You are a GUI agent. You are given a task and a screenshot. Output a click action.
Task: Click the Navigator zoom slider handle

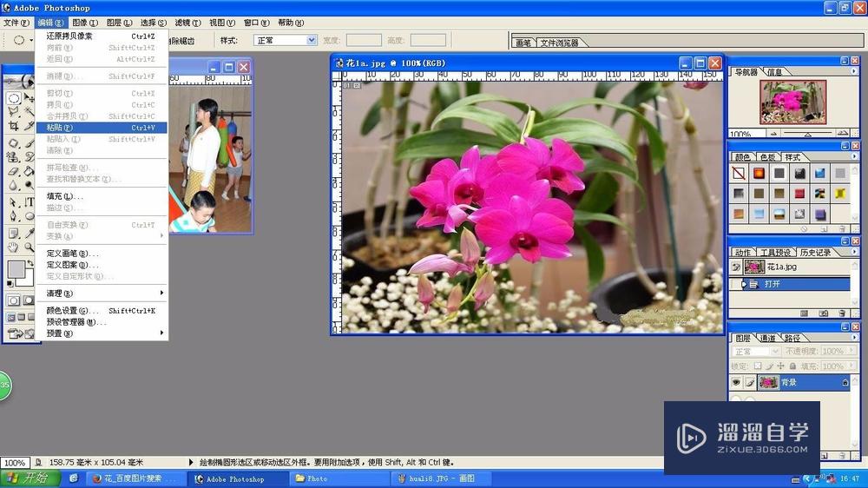(x=807, y=135)
